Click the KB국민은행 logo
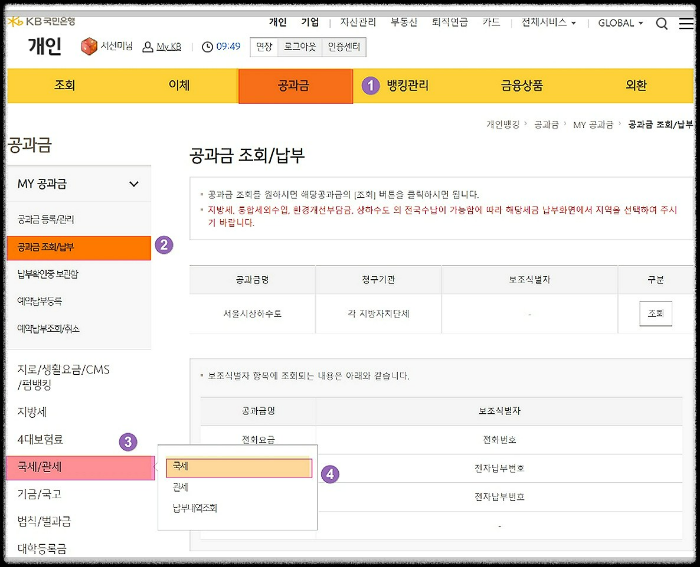Image resolution: width=700 pixels, height=567 pixels. [42, 21]
